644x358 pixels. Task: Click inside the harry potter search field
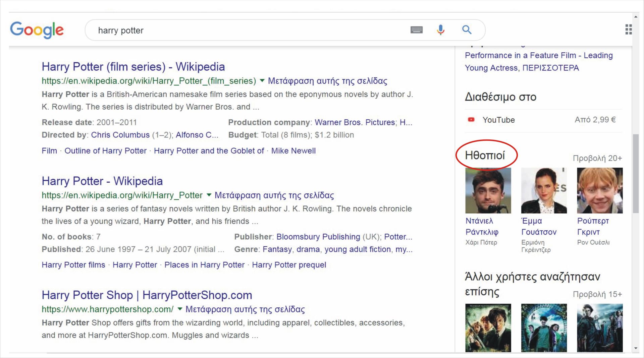coord(248,30)
